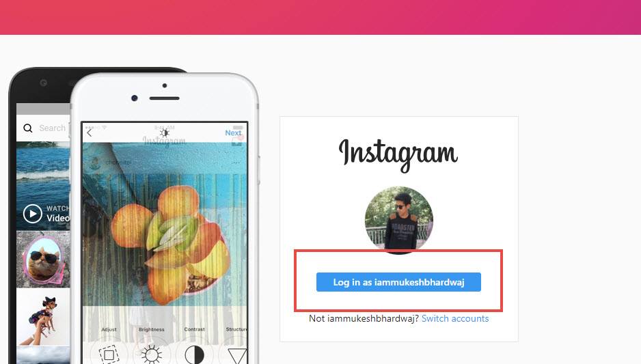
Task: Select the Adjust crop icon
Action: [x=109, y=354]
